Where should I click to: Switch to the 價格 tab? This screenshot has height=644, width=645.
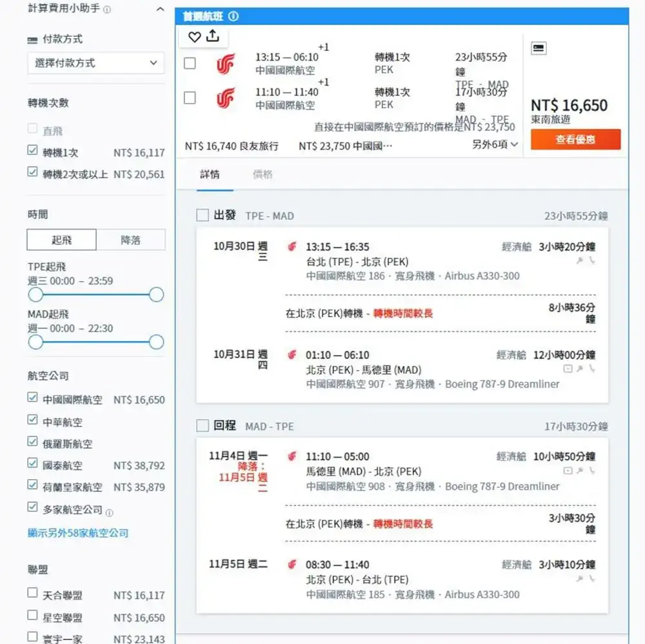pos(263,175)
